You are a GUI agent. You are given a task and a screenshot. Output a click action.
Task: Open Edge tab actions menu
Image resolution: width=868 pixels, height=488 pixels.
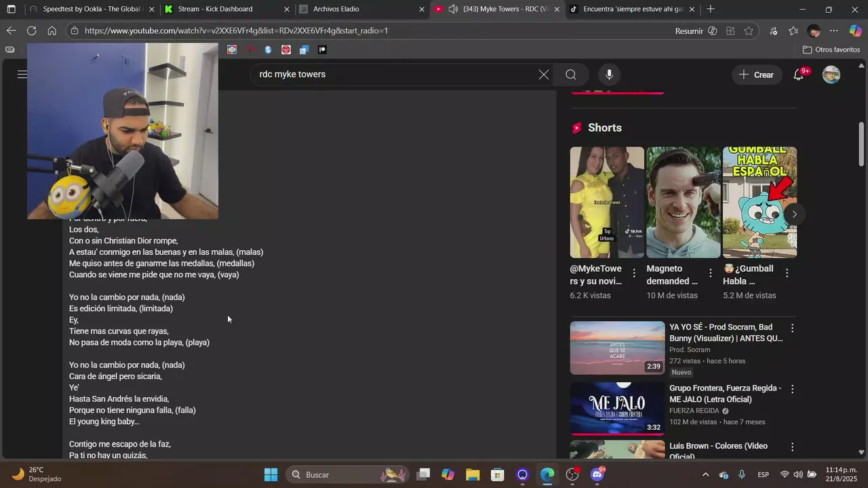pos(11,9)
